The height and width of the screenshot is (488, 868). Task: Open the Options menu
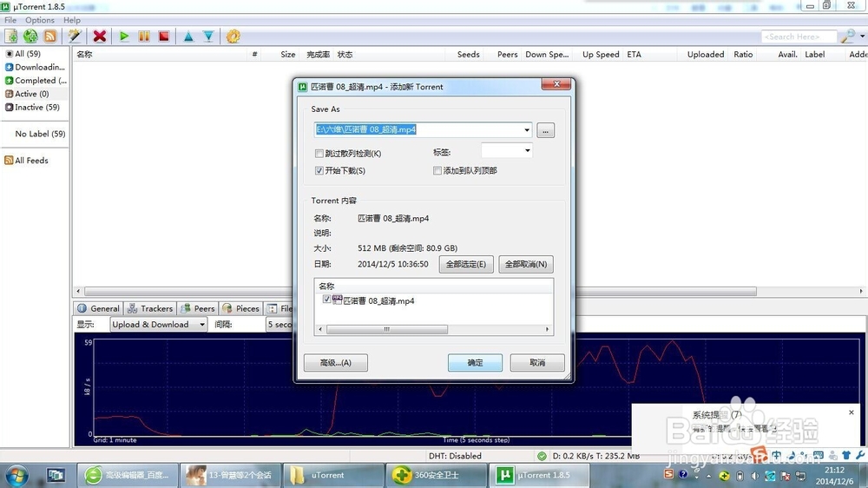pyautogui.click(x=40, y=20)
